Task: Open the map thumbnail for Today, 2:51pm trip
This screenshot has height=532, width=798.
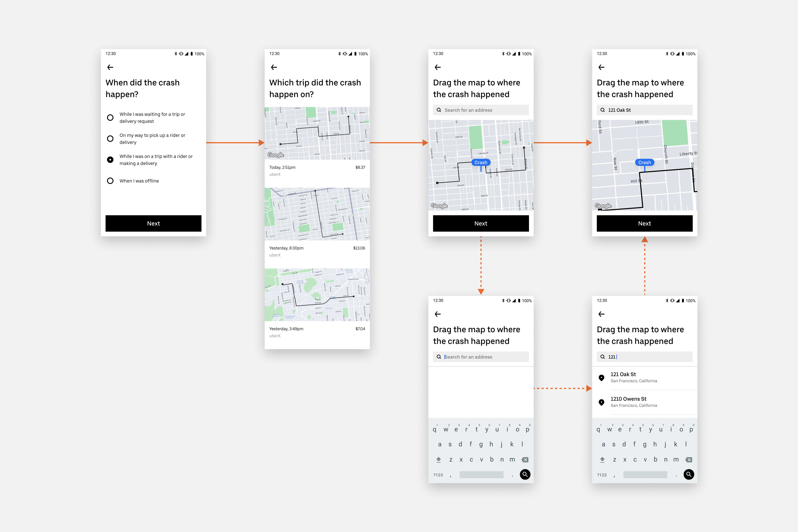Action: [317, 133]
